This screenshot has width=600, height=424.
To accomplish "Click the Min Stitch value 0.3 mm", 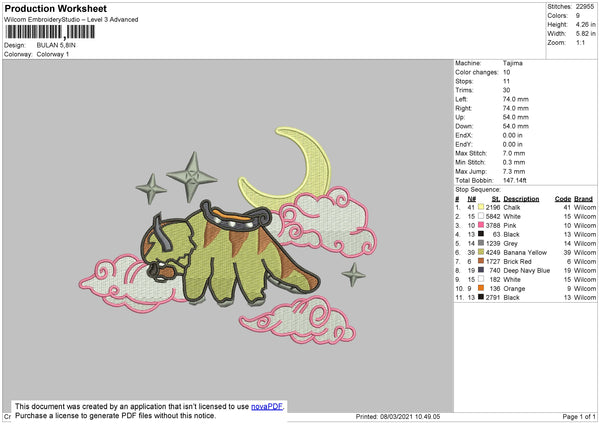I will point(514,162).
